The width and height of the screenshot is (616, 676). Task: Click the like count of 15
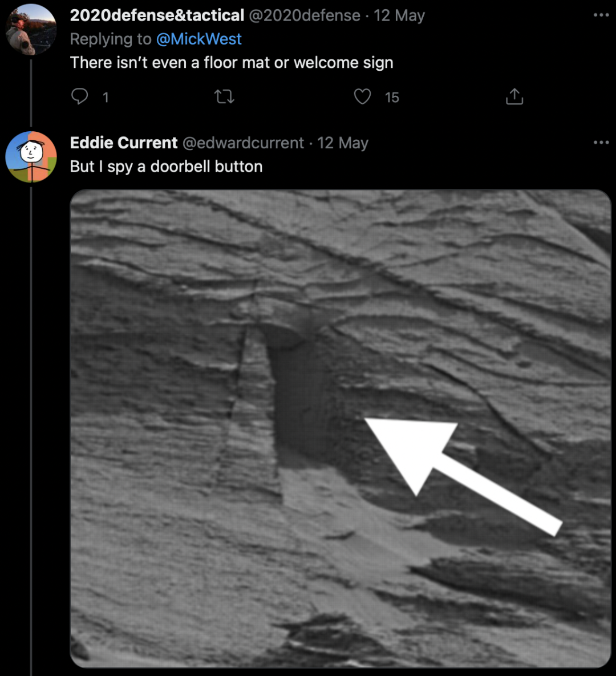tap(392, 98)
